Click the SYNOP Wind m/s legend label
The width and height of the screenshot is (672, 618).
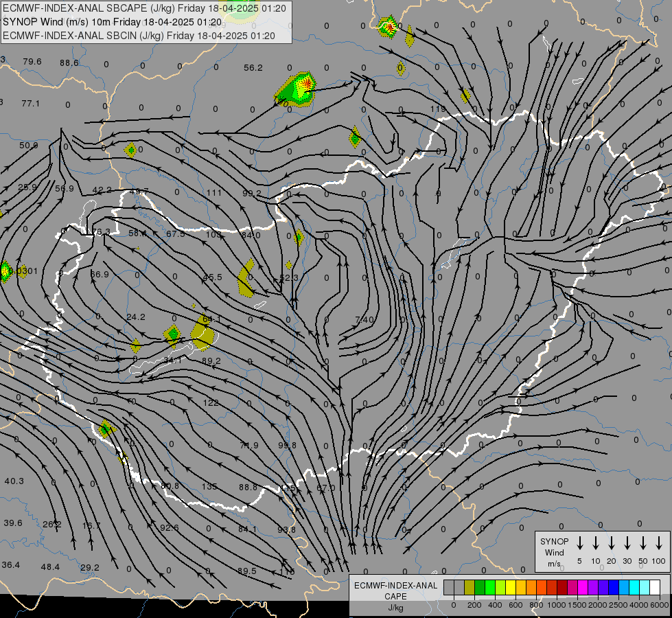click(x=554, y=553)
